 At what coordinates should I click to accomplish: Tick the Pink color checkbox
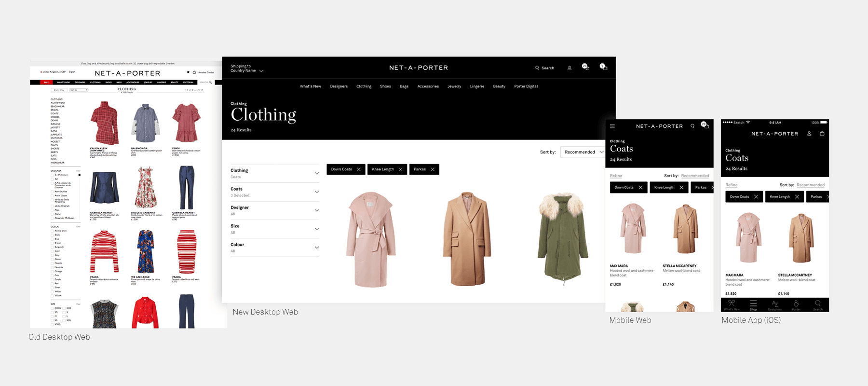point(52,276)
